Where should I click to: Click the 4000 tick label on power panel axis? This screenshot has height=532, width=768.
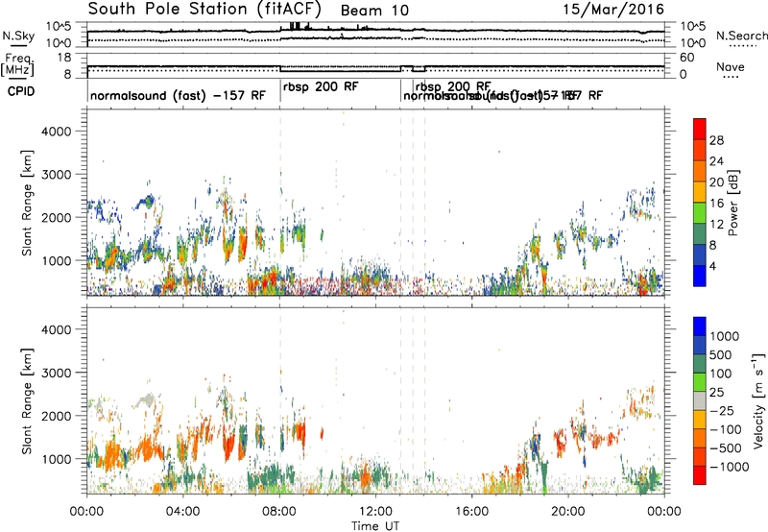pos(57,132)
